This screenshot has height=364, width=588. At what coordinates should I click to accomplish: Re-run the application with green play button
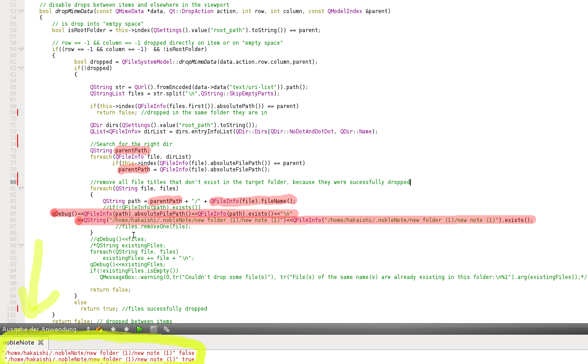(140, 329)
